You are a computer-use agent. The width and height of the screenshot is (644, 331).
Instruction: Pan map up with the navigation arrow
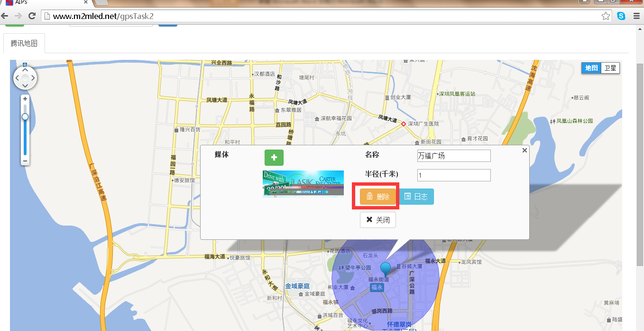tap(25, 69)
